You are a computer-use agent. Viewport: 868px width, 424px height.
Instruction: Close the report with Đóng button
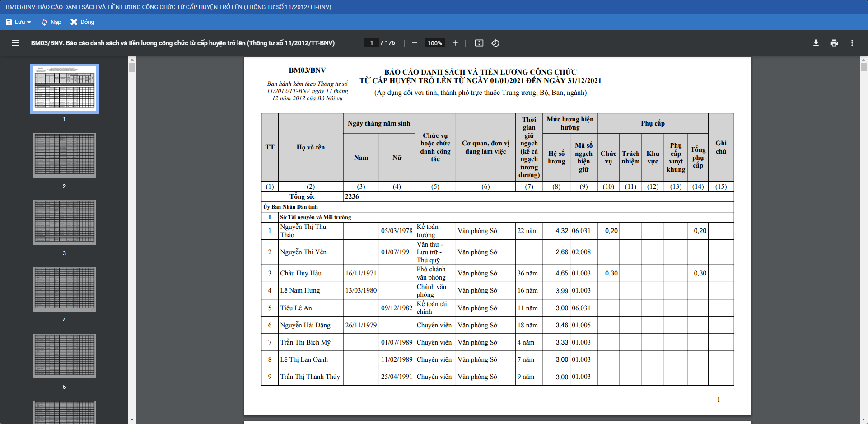point(82,22)
